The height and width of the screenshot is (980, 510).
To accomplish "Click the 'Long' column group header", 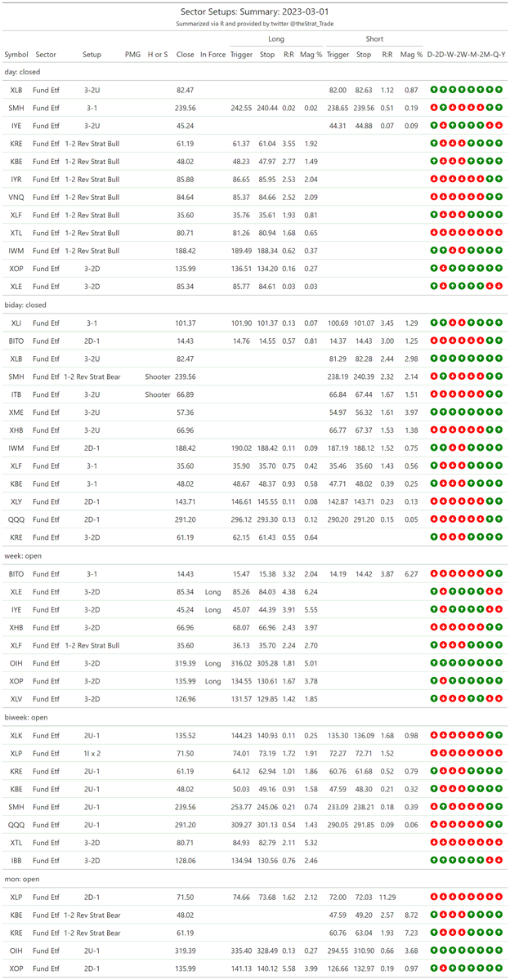I will click(276, 38).
